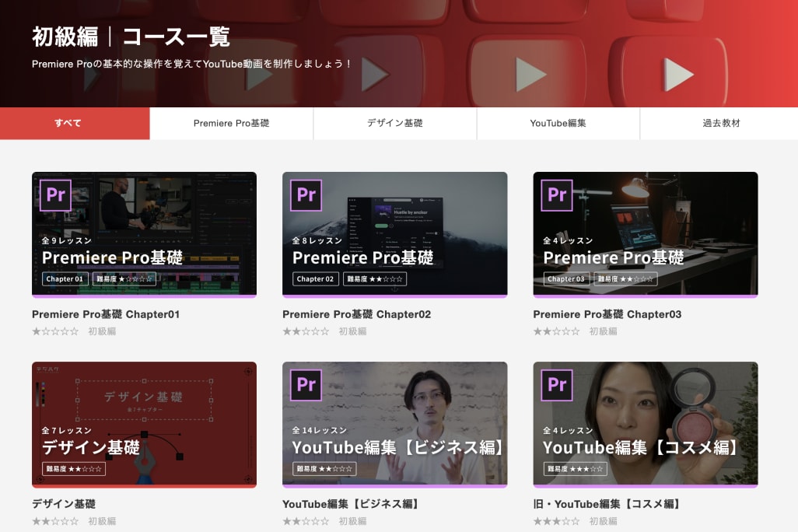Click star rating under デザイン基礎 title
Image resolution: width=798 pixels, height=532 pixels.
tap(55, 521)
